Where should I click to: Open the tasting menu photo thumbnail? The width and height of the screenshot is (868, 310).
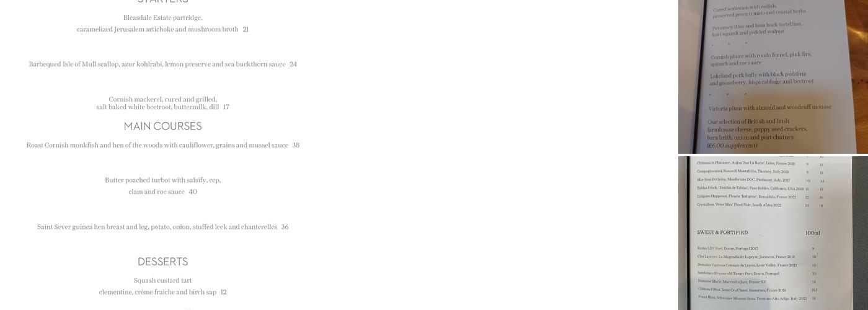(773, 76)
